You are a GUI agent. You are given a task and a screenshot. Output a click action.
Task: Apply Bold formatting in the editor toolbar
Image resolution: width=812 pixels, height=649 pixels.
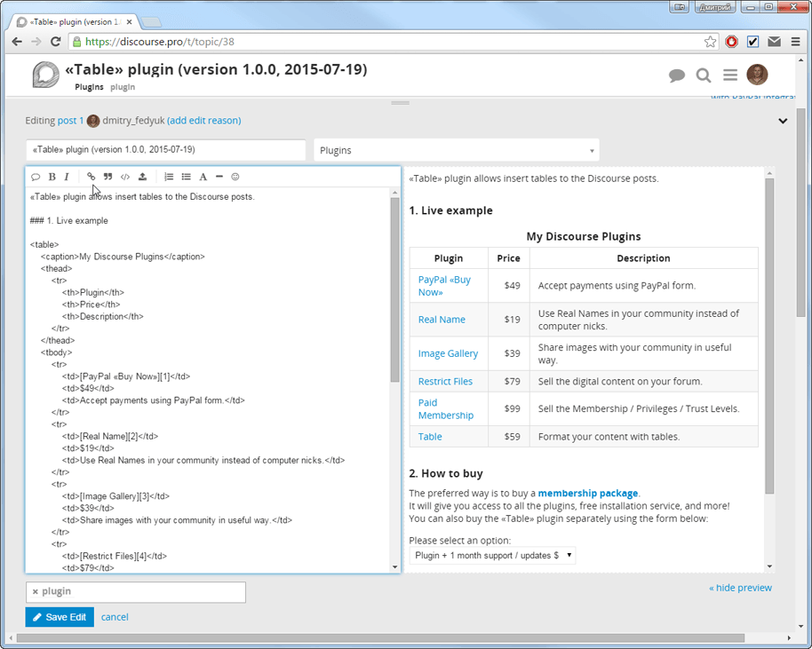tap(52, 177)
